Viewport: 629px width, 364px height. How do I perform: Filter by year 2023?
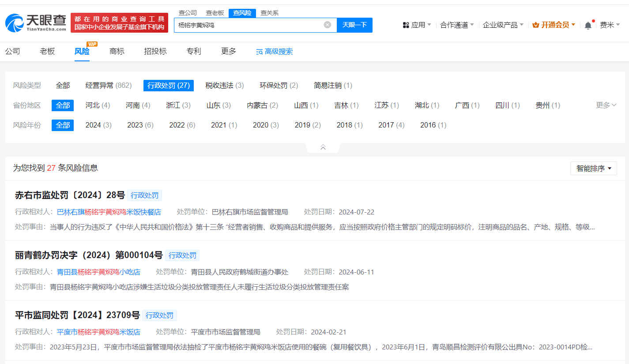point(140,125)
